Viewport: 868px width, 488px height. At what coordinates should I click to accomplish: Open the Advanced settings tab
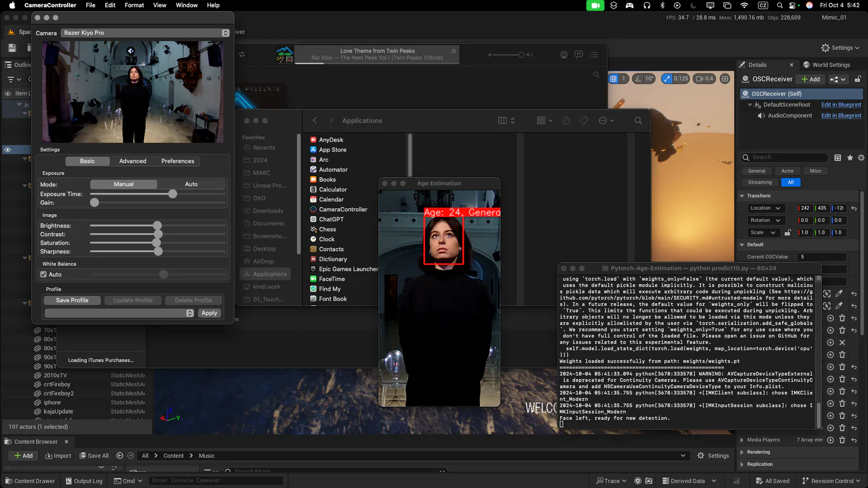[133, 161]
